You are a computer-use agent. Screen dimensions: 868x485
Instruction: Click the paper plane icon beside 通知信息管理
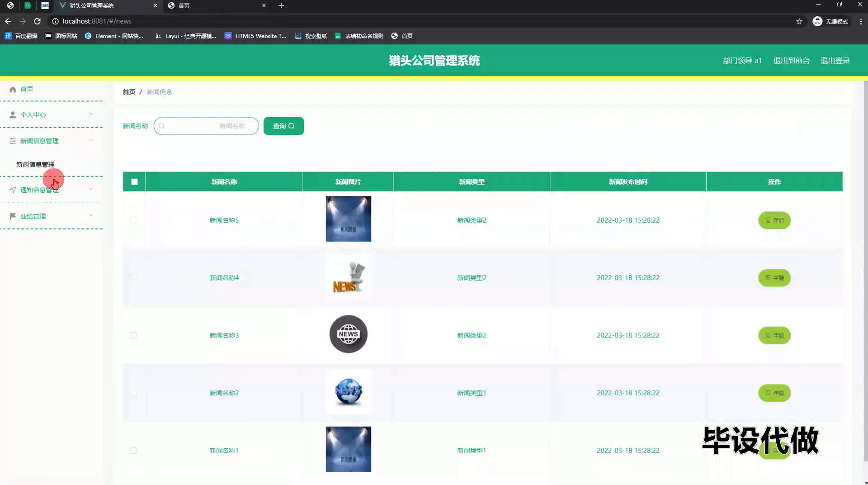click(x=13, y=190)
